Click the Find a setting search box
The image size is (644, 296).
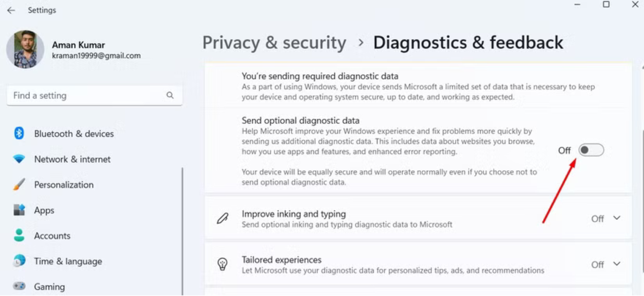point(87,96)
